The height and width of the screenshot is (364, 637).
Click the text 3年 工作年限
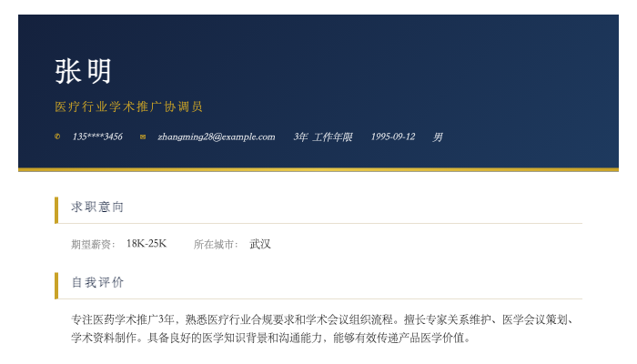pos(323,136)
